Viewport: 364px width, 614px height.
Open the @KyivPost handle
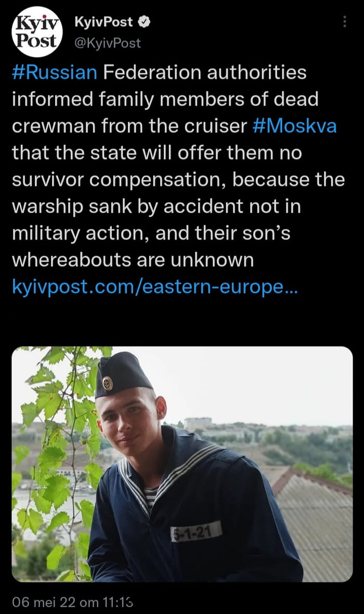coord(107,43)
